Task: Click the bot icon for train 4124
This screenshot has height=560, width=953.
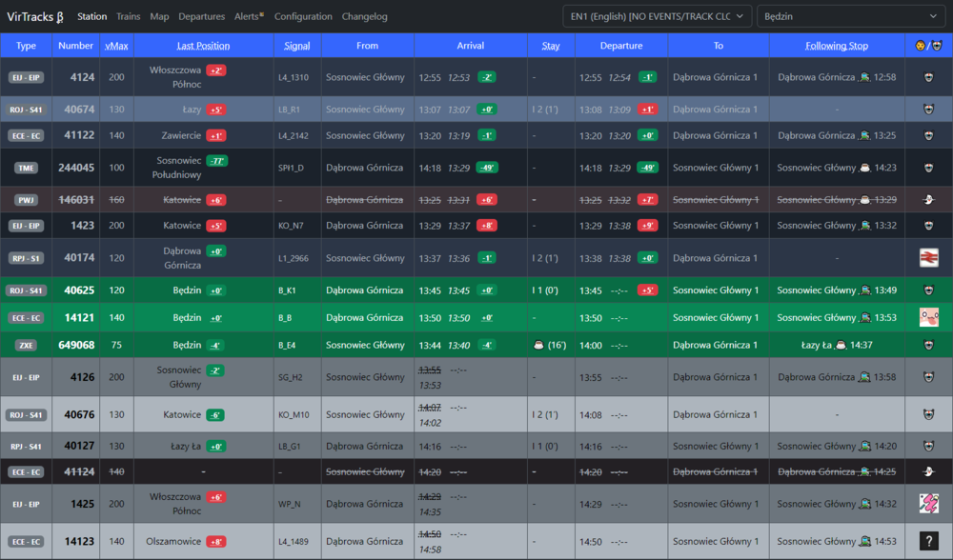Action: click(x=928, y=77)
